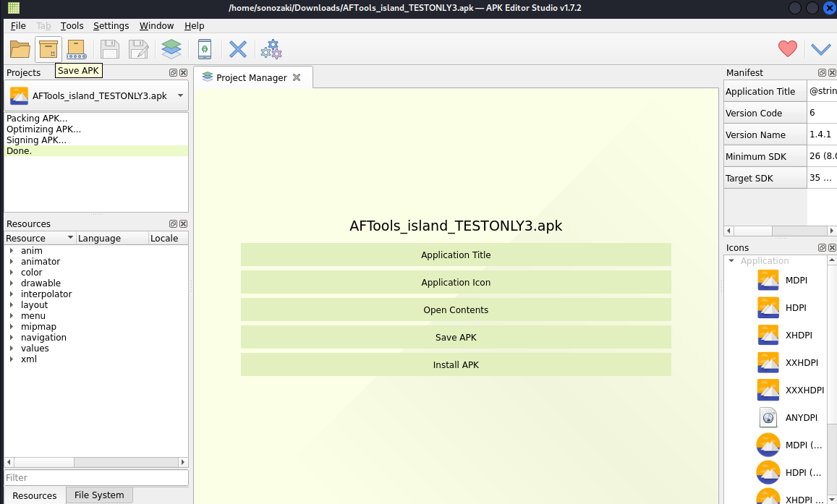Click the Language column header
The width and height of the screenshot is (837, 504).
[x=112, y=238]
